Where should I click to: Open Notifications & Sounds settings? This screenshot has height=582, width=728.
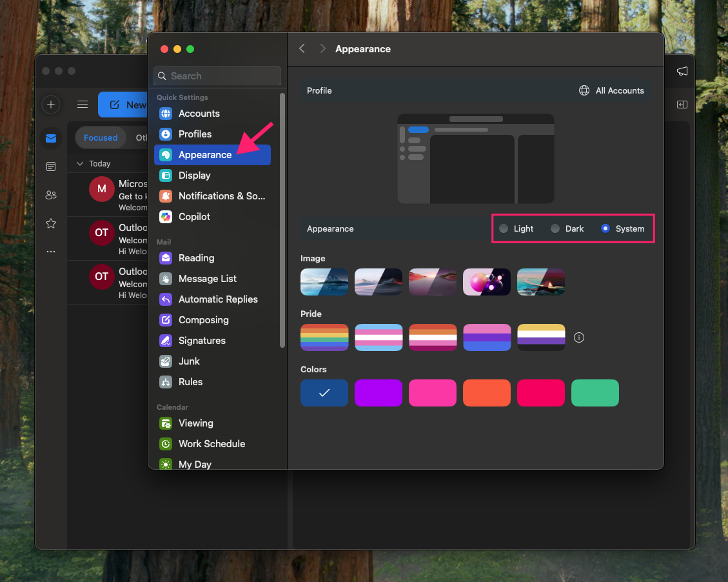[212, 196]
